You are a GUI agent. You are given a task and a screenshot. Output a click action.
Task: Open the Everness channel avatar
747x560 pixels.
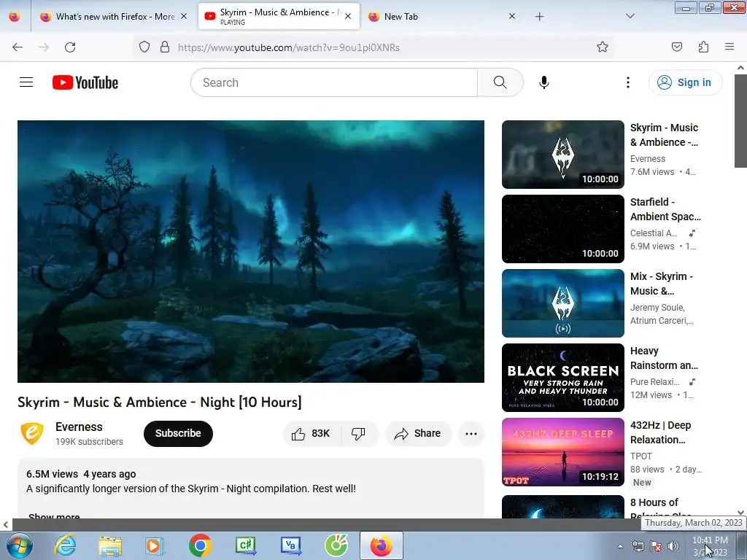[x=32, y=433]
